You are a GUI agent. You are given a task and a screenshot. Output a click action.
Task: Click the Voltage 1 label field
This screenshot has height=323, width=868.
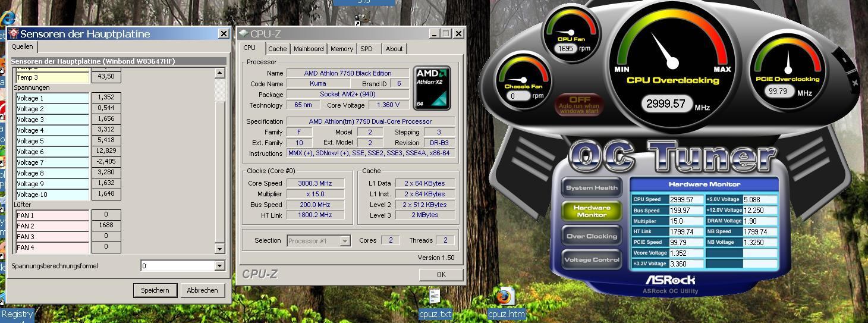pyautogui.click(x=52, y=98)
